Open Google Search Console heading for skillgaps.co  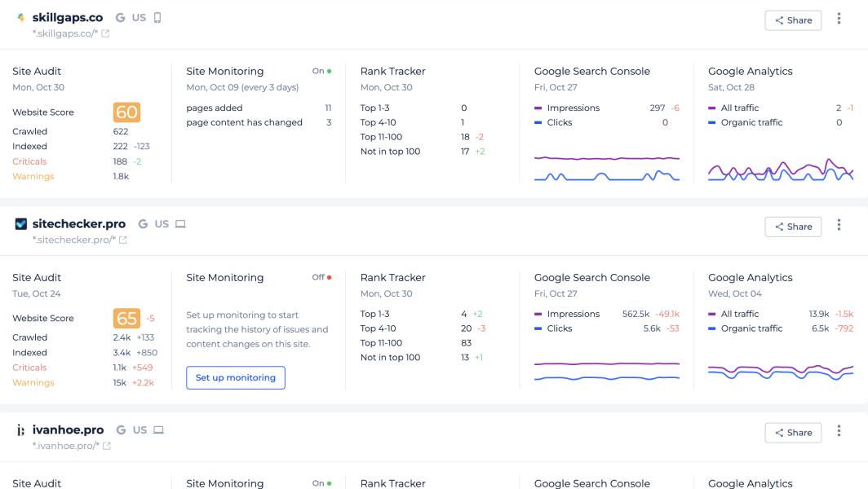(591, 72)
